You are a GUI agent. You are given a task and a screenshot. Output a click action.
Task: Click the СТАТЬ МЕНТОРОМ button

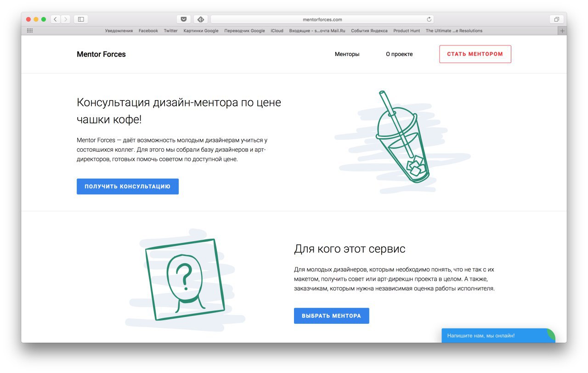[475, 54]
